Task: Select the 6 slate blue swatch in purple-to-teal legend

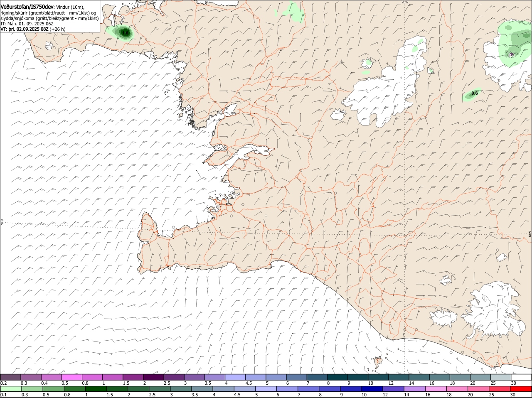Action: [x=296, y=377]
